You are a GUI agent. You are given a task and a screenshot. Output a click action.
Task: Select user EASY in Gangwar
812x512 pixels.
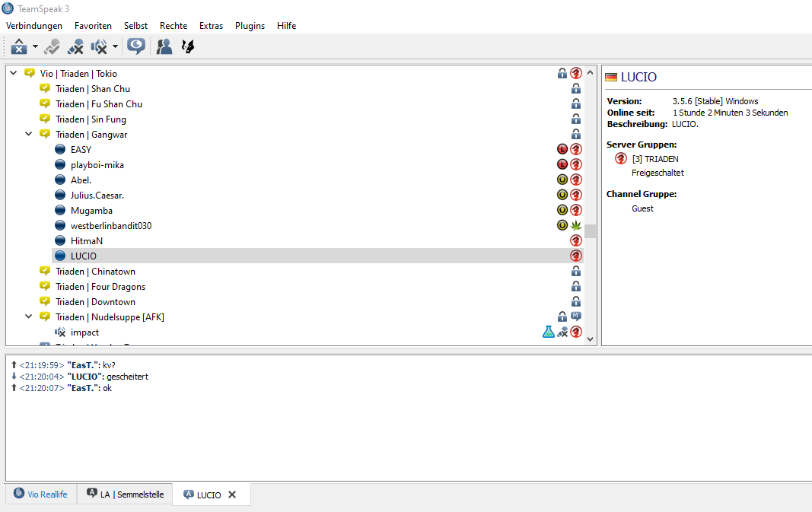[81, 150]
